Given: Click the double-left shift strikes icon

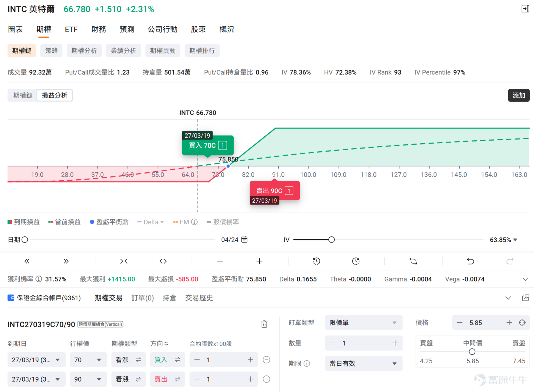Looking at the screenshot, I should click(x=27, y=261).
